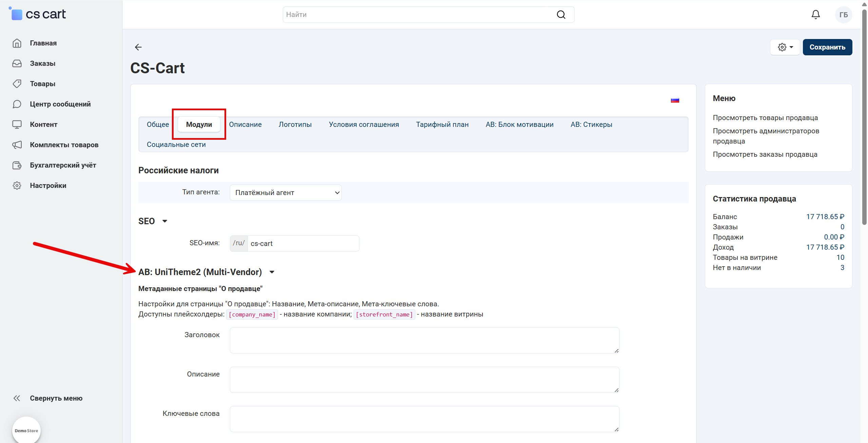Open notifications bell icon
868x443 pixels.
(816, 15)
